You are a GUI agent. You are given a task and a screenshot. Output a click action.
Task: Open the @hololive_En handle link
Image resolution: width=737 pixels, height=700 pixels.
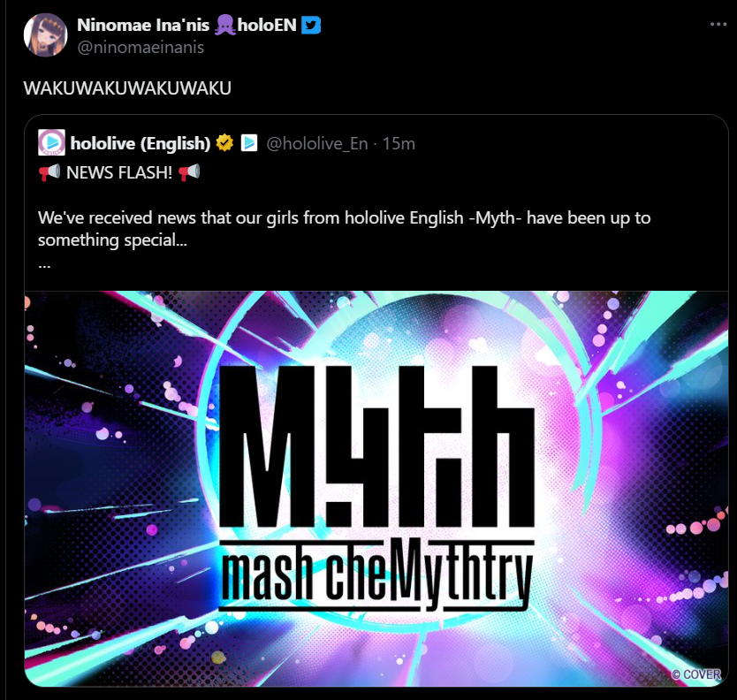pyautogui.click(x=316, y=143)
